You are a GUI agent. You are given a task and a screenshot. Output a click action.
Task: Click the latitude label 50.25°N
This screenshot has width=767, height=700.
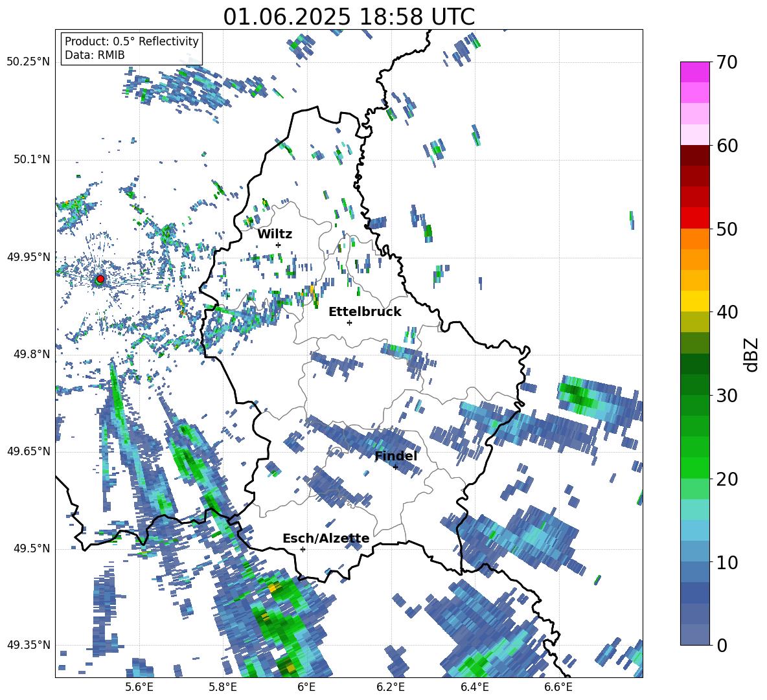click(x=29, y=62)
